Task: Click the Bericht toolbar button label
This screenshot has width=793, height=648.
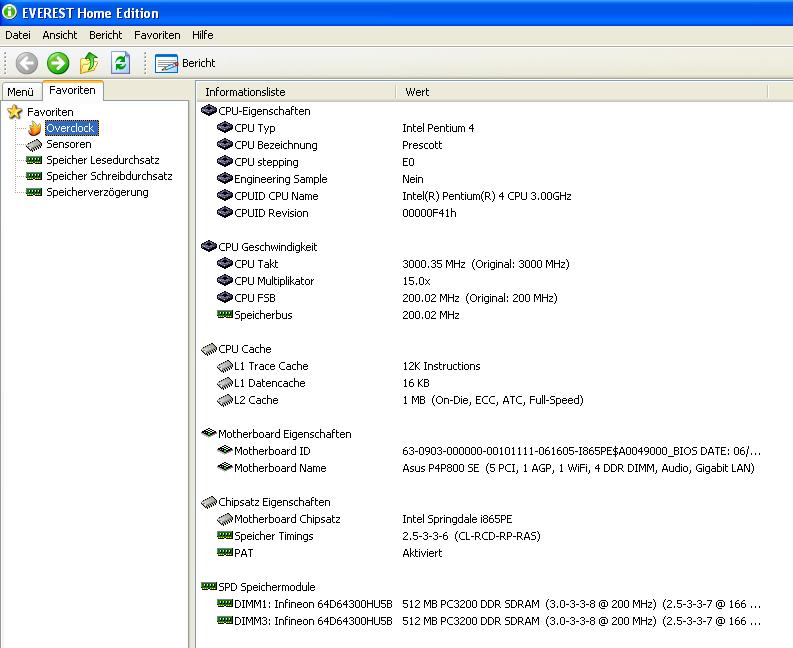Action: [199, 63]
